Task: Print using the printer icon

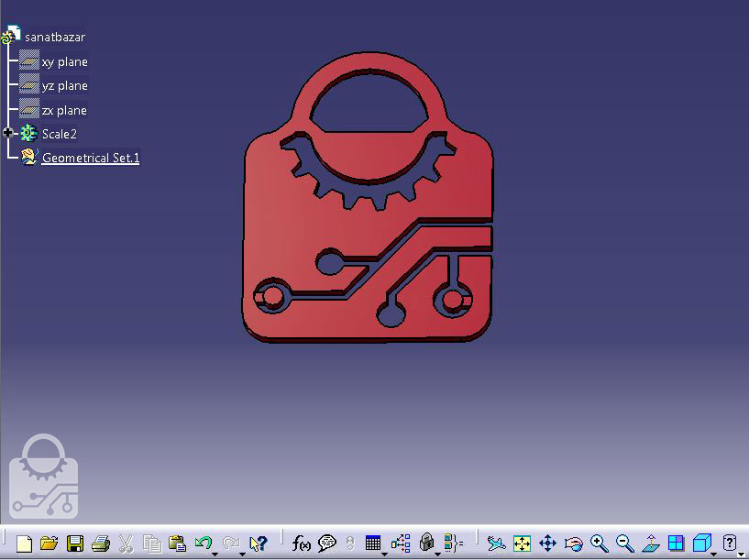Action: point(101,544)
